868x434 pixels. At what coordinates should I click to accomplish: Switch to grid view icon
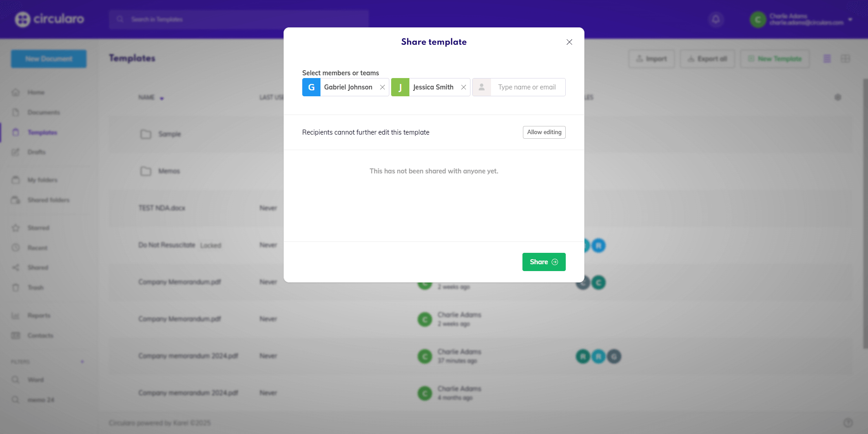pos(845,59)
